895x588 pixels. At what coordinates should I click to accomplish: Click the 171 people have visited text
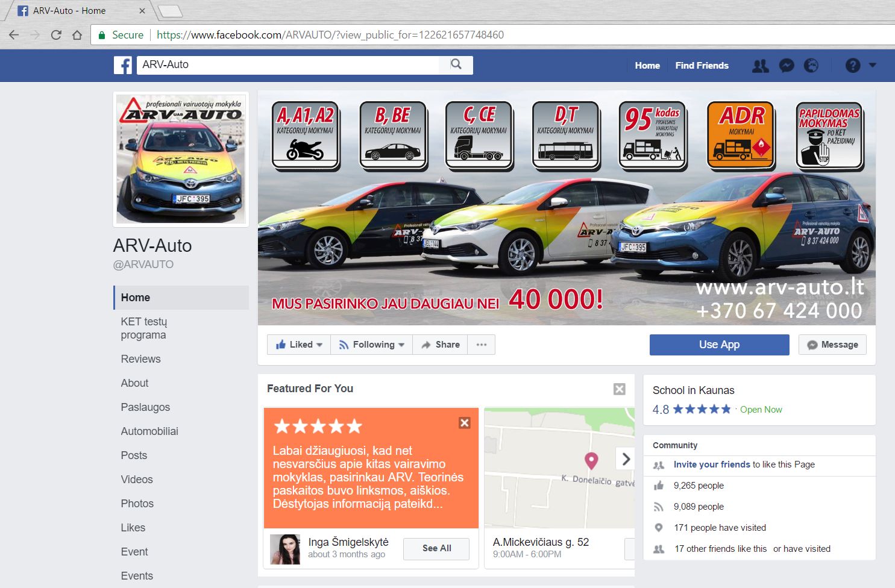720,528
